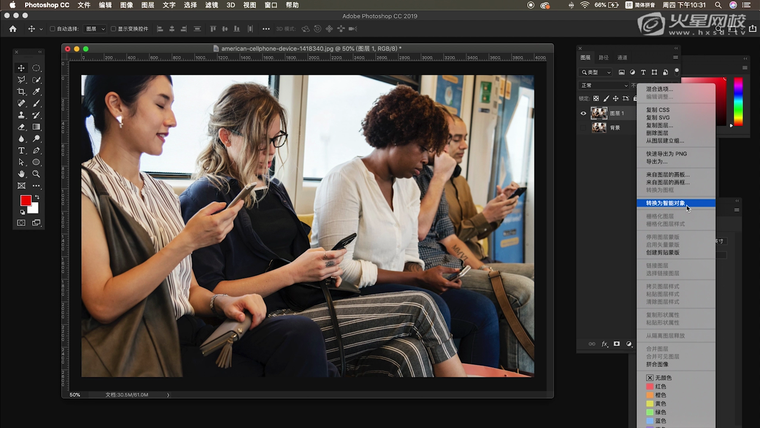
Task: Open the 类型 layer filter dropdown
Action: (x=596, y=72)
